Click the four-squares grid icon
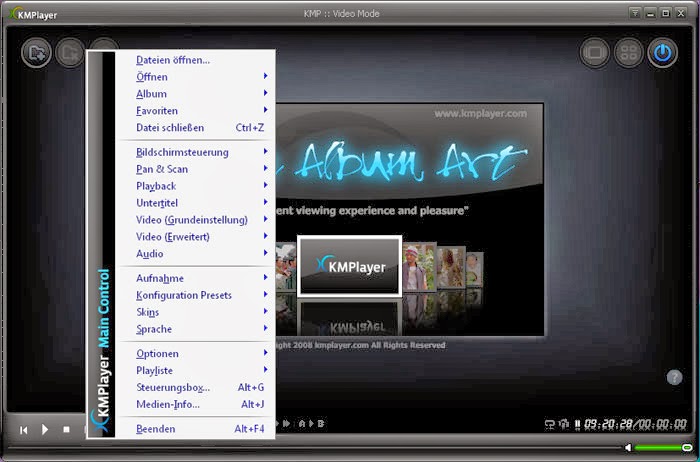Image resolution: width=700 pixels, height=462 pixels. (629, 53)
